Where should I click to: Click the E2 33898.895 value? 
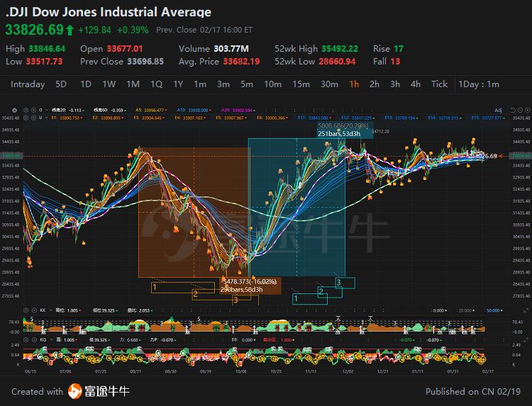click(x=108, y=118)
